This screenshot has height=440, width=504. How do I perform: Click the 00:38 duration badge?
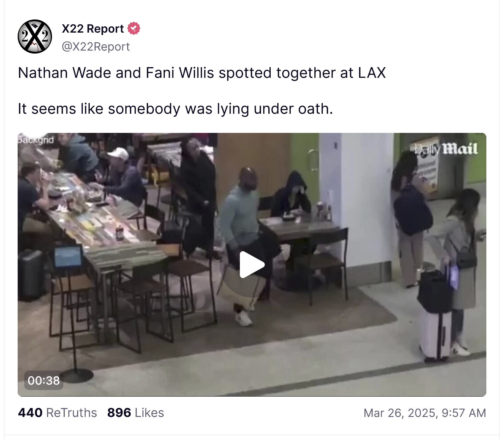click(44, 380)
